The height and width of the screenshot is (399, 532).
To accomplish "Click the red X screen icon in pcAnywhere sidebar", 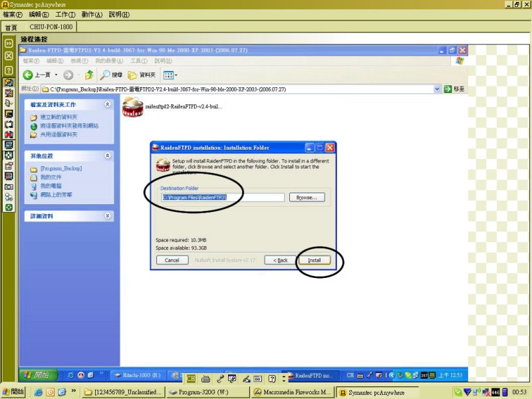I will tap(9, 134).
